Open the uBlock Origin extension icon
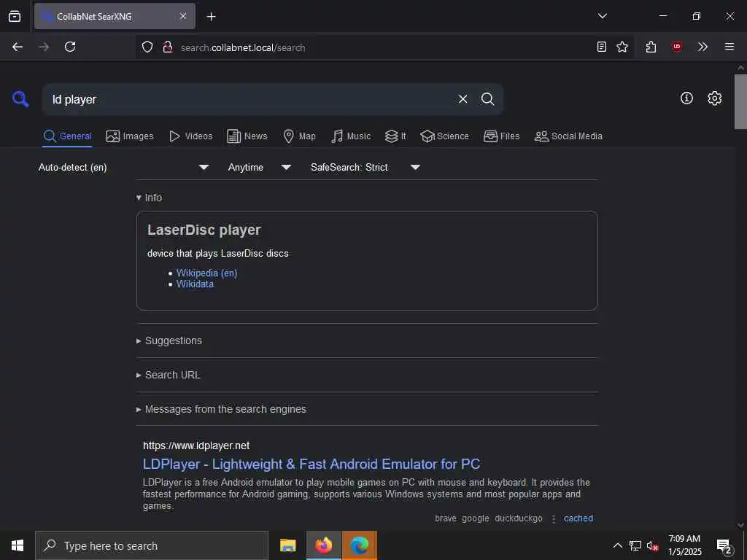747x560 pixels. [676, 47]
